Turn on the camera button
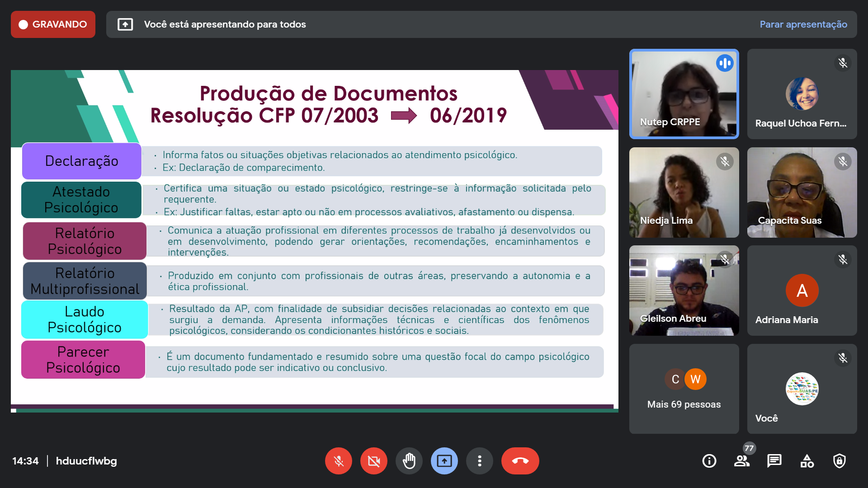Viewport: 868px width, 488px height. 373,461
